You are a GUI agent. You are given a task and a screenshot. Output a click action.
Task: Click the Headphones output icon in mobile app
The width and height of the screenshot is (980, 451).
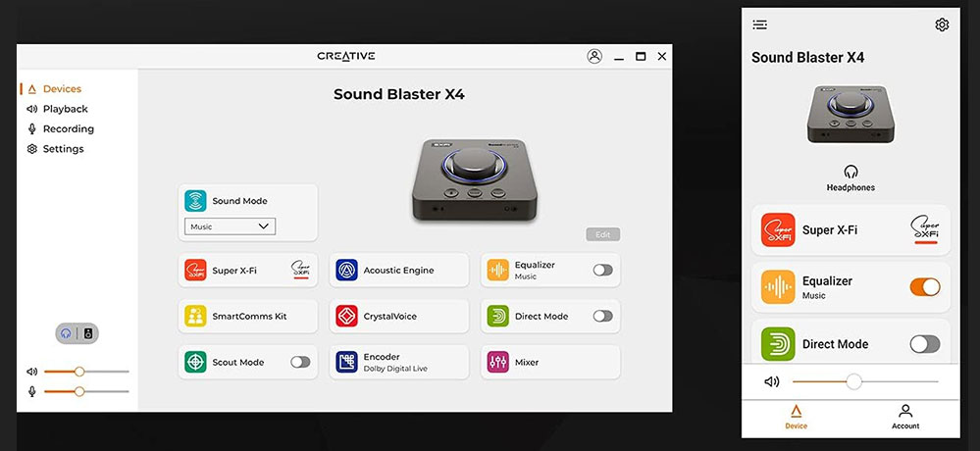[x=851, y=172]
